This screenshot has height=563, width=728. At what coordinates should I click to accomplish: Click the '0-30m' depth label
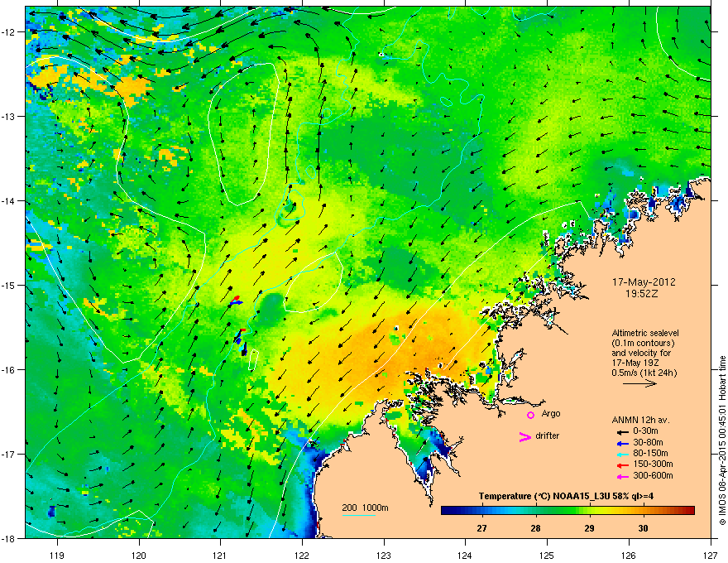pyautogui.click(x=645, y=431)
